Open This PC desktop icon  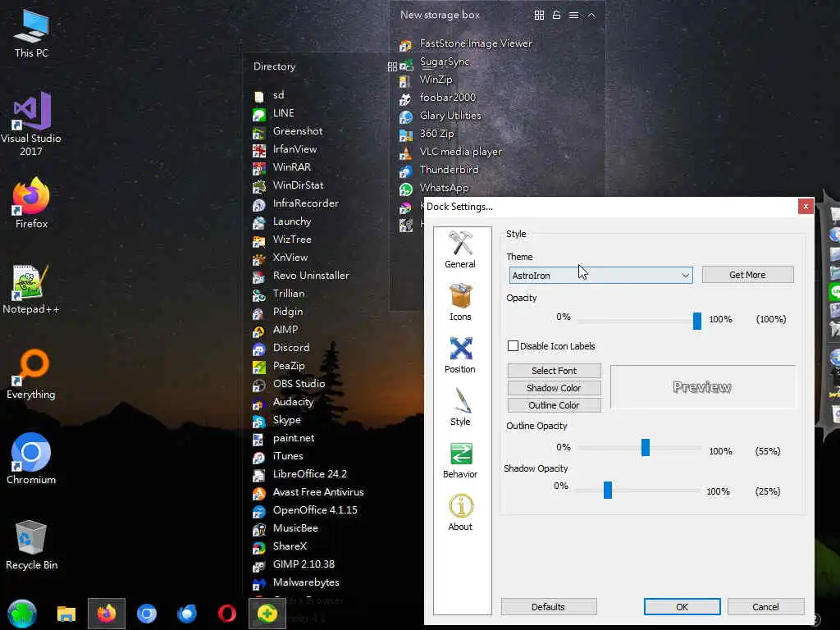tap(31, 34)
